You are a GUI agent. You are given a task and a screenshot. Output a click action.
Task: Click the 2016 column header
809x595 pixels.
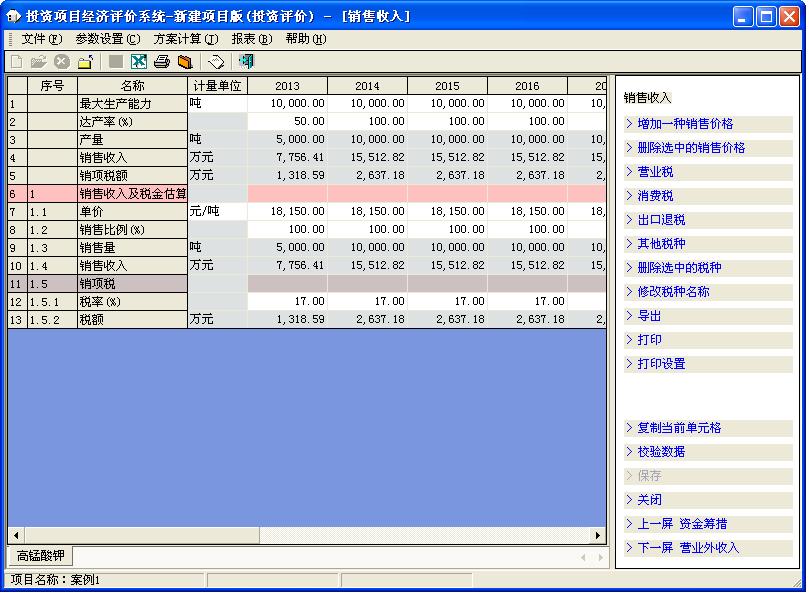(x=527, y=86)
